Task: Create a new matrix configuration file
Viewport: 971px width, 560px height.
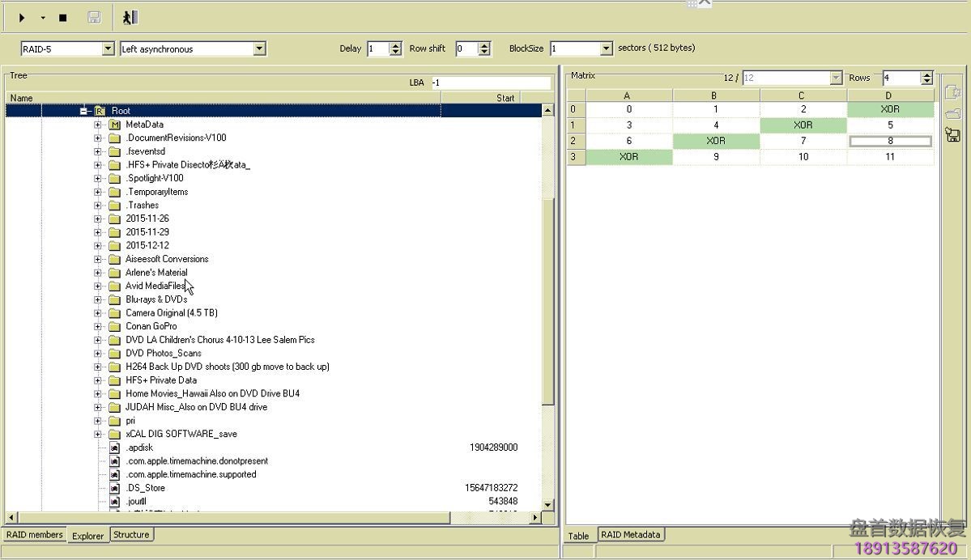Action: [952, 91]
